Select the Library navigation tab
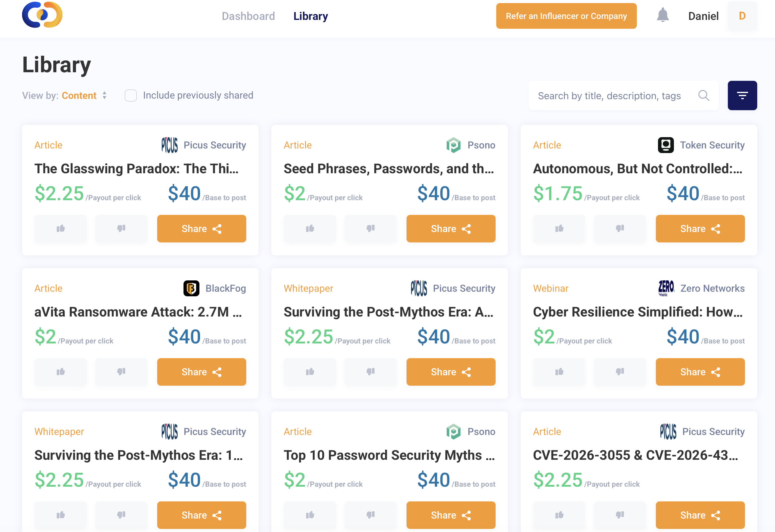 tap(310, 16)
